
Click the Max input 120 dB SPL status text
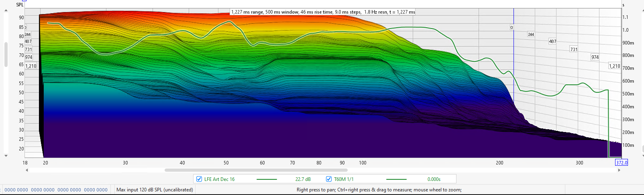pyautogui.click(x=155, y=190)
